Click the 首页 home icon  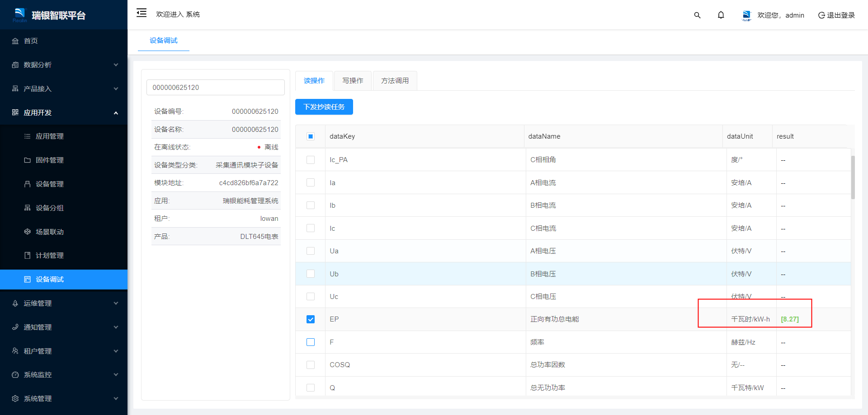coord(15,41)
